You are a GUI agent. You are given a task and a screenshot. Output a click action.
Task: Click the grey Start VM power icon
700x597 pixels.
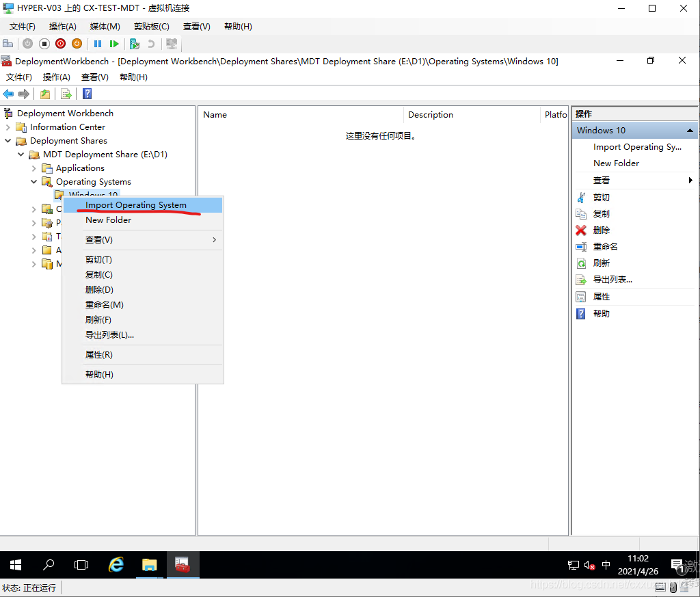pyautogui.click(x=27, y=44)
